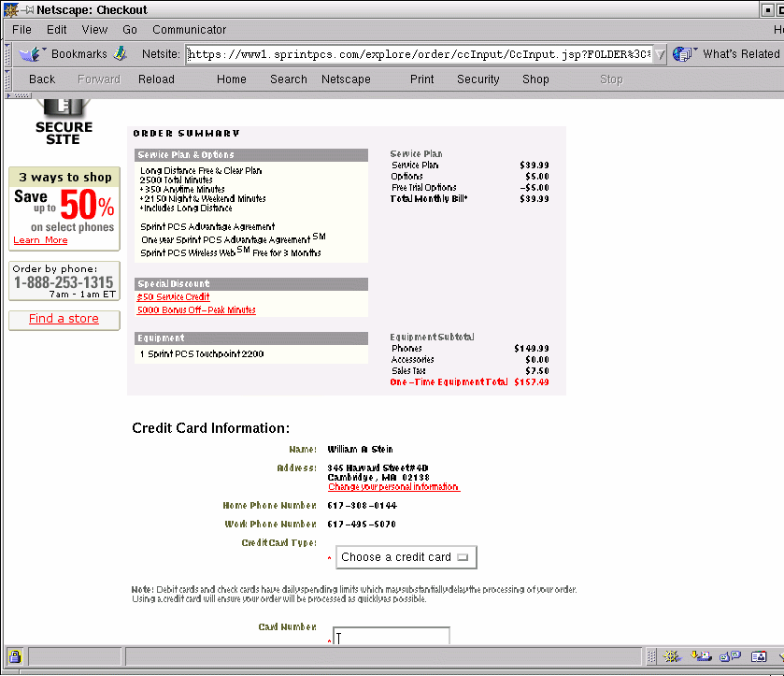
Task: Click the component bar grip handle
Action: click(651, 656)
